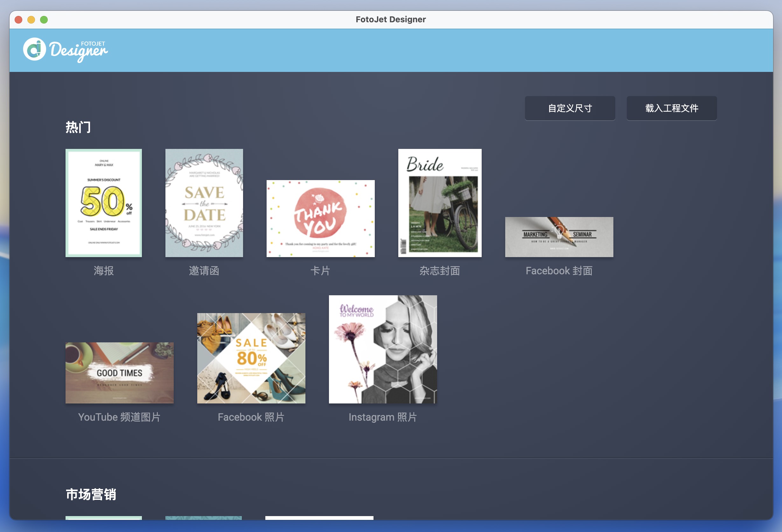Select the Facebook 封面 Marketing Seminar template
The width and height of the screenshot is (782, 532).
click(559, 236)
